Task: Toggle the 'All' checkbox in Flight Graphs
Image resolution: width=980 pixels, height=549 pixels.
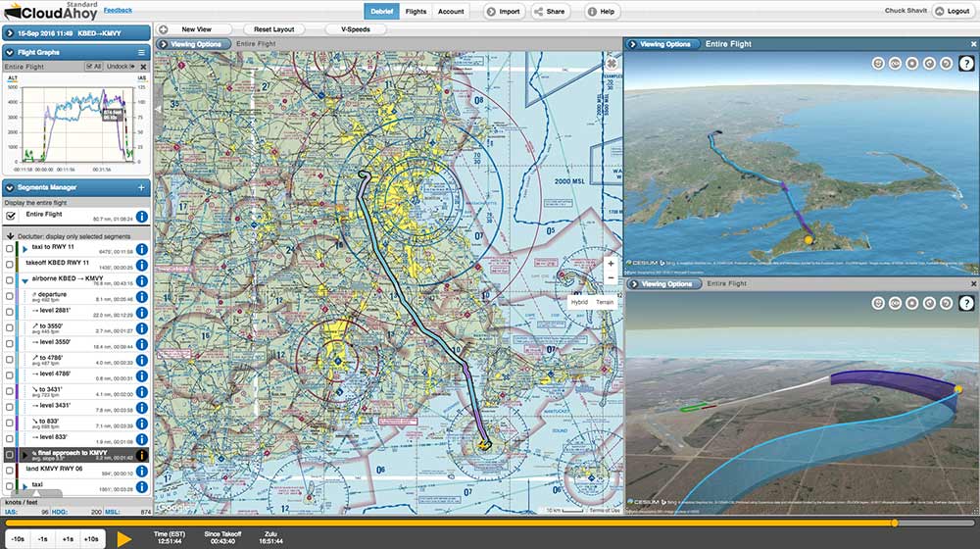Action: [x=92, y=67]
